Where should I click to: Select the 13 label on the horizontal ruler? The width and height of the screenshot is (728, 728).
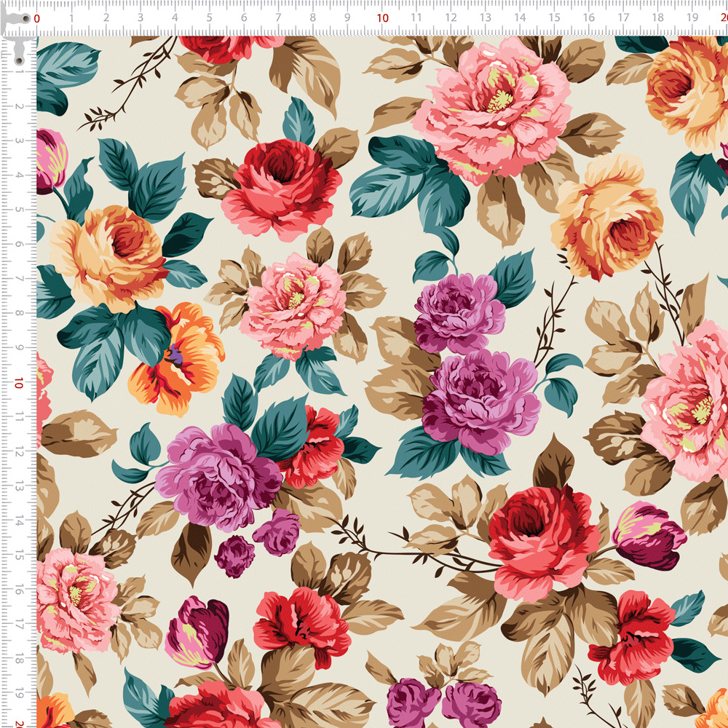[x=486, y=17]
